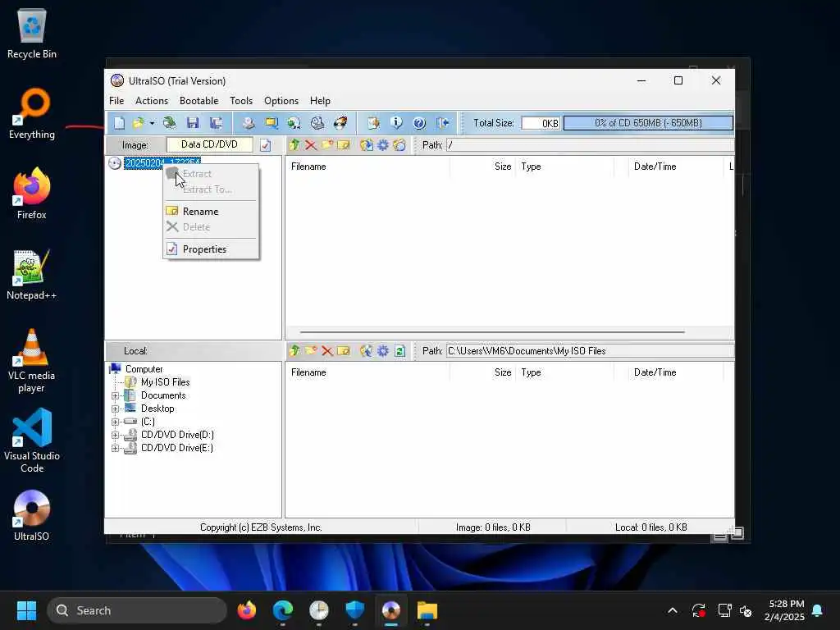The width and height of the screenshot is (840, 630).
Task: Click the Local Path field with My ISO Files
Action: (590, 351)
